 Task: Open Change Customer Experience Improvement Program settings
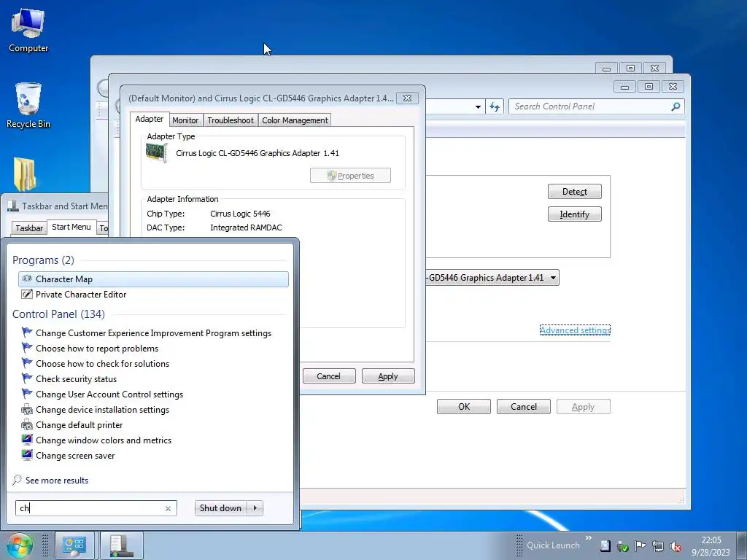(153, 333)
